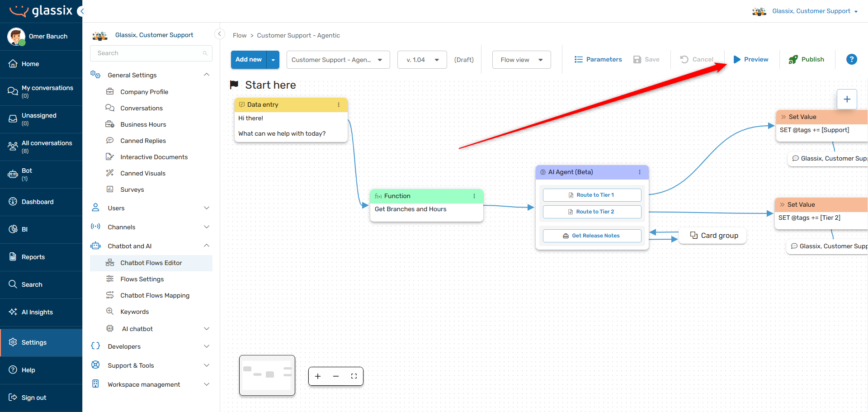The image size is (868, 412).
Task: Select Settings in sidebar
Action: (x=41, y=342)
